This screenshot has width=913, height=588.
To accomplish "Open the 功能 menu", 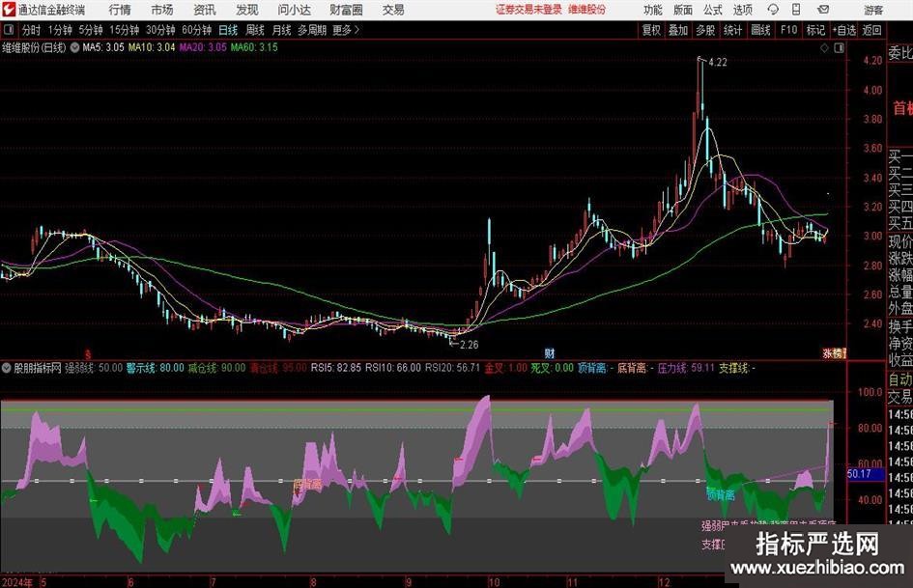I will [653, 10].
